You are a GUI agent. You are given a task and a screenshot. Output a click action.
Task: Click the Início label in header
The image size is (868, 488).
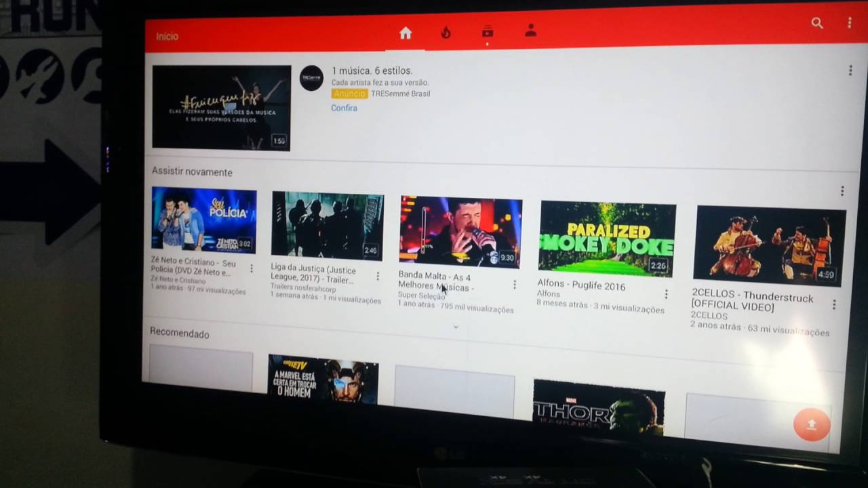[167, 36]
